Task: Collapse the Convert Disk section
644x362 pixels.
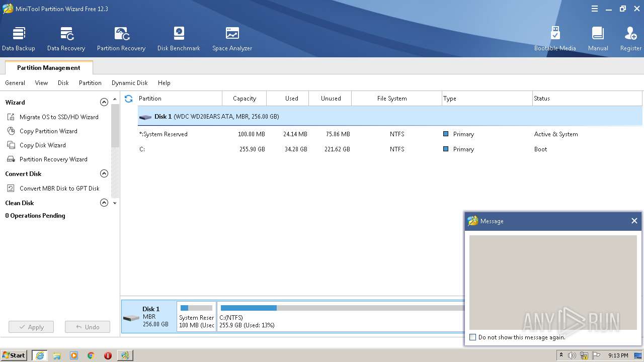Action: [104, 173]
